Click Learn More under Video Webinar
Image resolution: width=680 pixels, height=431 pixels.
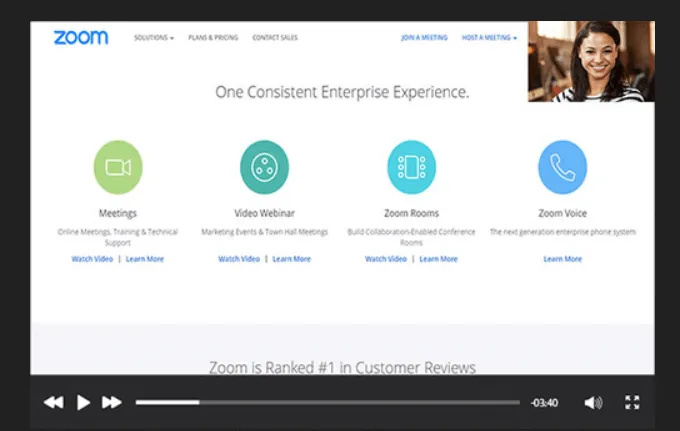291,259
